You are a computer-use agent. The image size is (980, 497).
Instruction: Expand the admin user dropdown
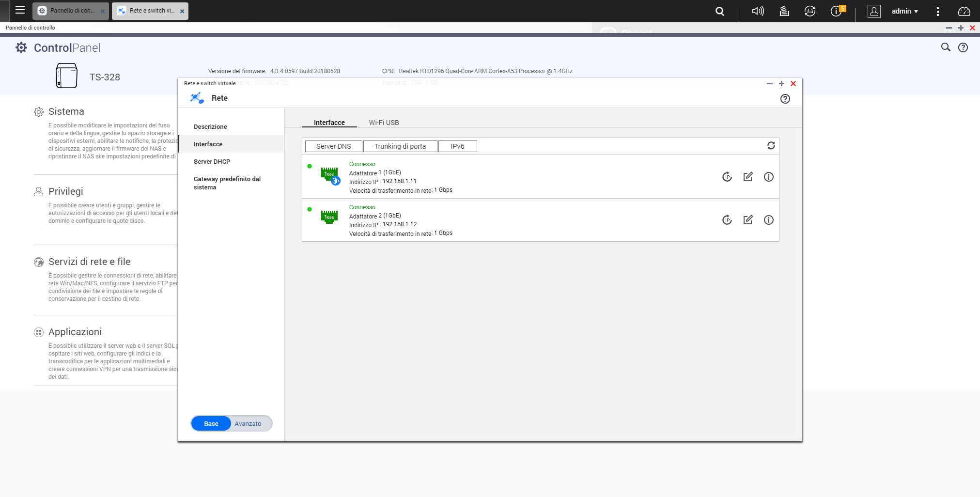click(904, 11)
